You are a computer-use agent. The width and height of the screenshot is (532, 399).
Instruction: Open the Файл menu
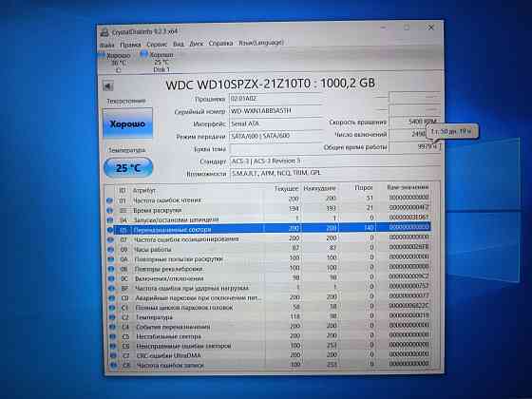[x=107, y=46]
